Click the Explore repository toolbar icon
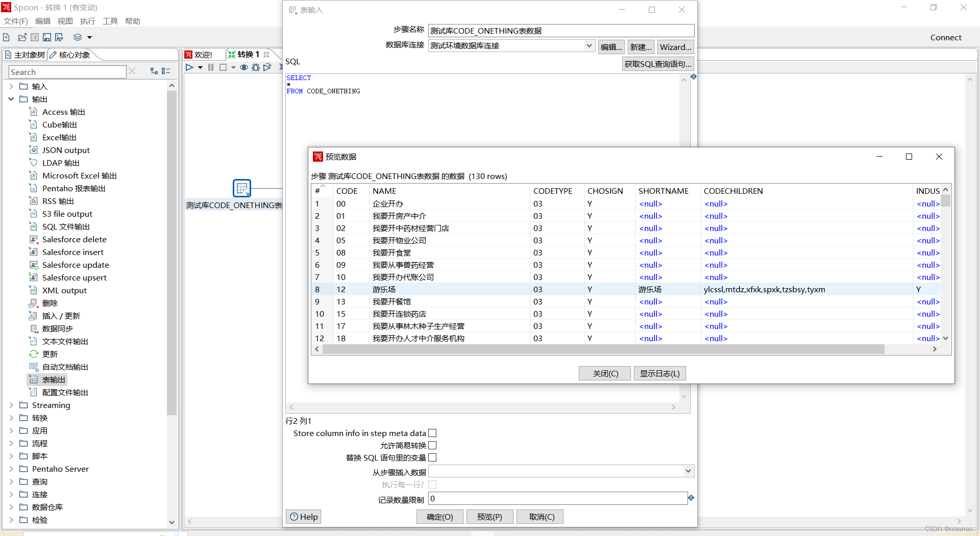Screen dimensions: 980x536 pos(35,37)
